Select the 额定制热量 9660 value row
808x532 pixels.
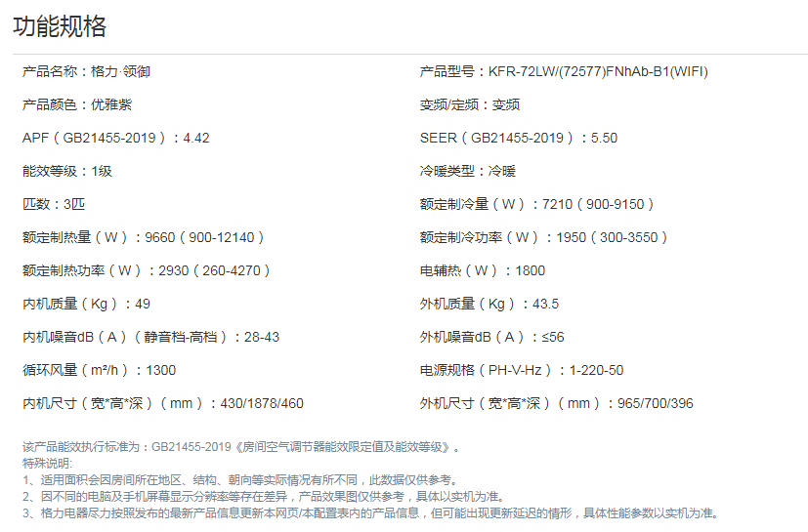pyautogui.click(x=143, y=237)
